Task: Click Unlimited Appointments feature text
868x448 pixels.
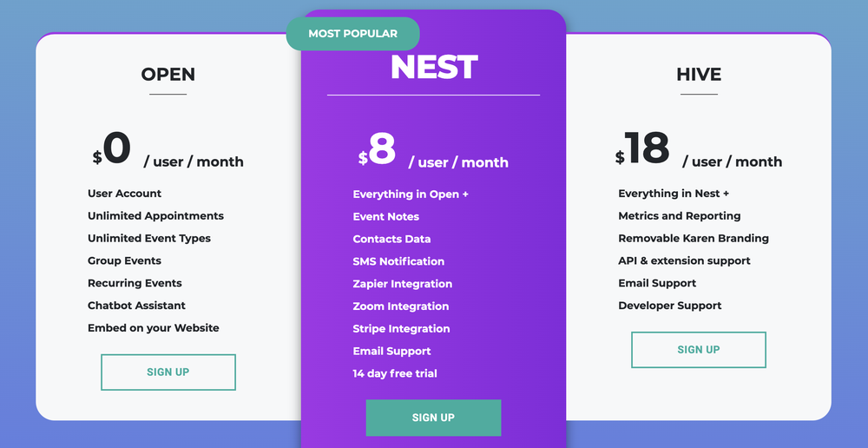Action: pyautogui.click(x=155, y=216)
